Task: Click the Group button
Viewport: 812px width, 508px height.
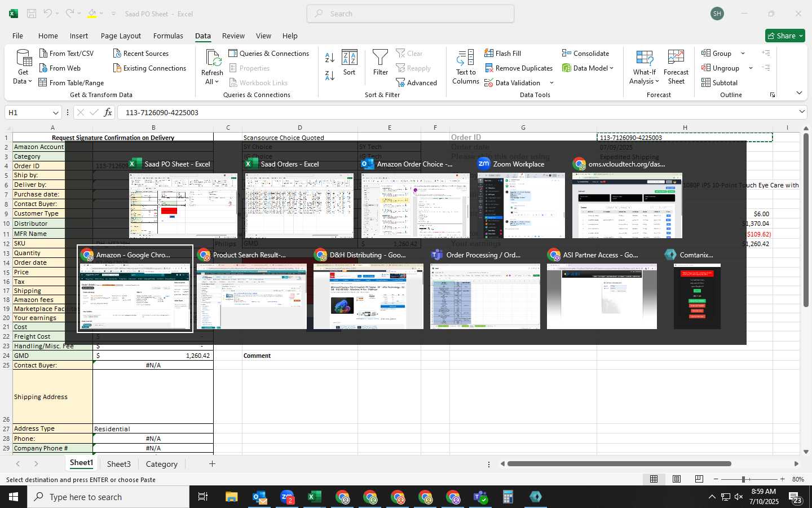Action: [x=717, y=53]
